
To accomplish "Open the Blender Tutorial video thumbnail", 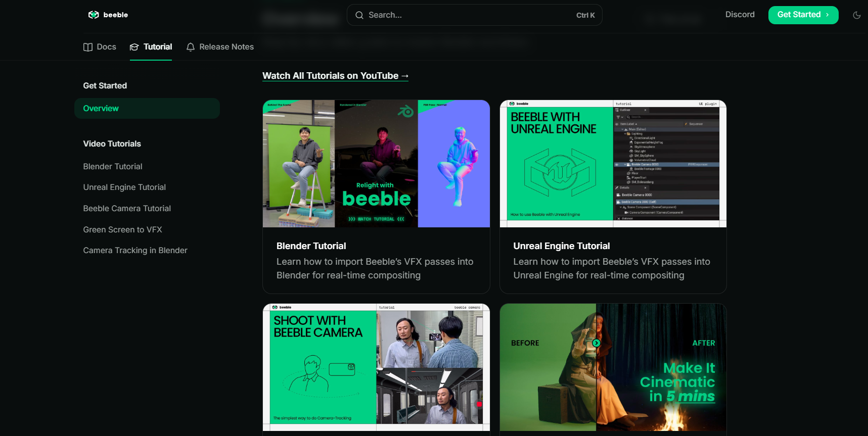I will pyautogui.click(x=376, y=164).
